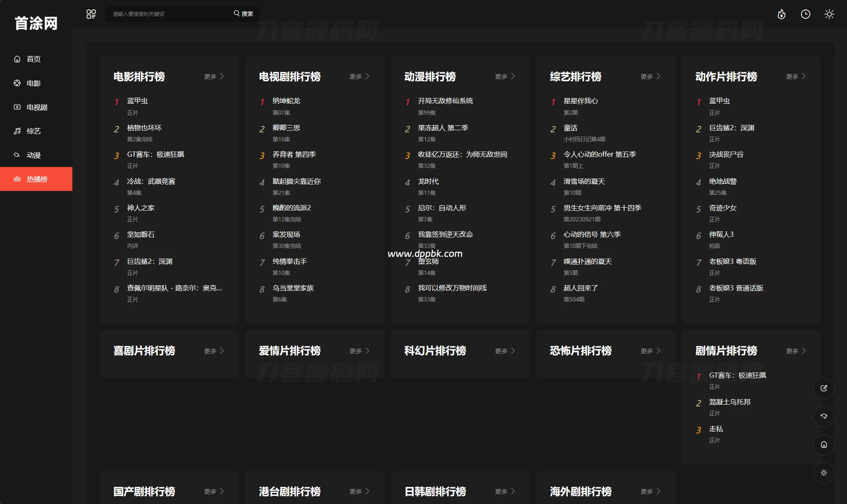Open 纳坤蛇龙 in TV ranking
Image resolution: width=847 pixels, height=504 pixels.
pos(286,101)
